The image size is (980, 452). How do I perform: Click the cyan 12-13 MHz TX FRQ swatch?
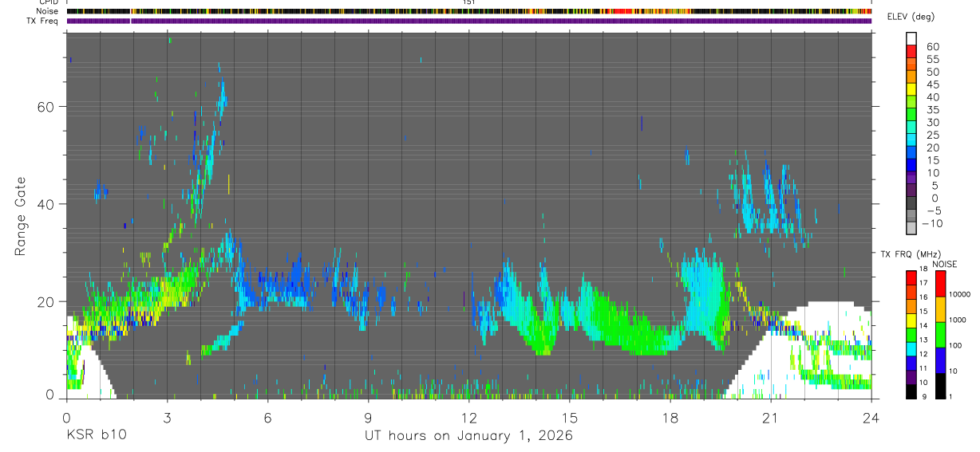click(x=911, y=348)
